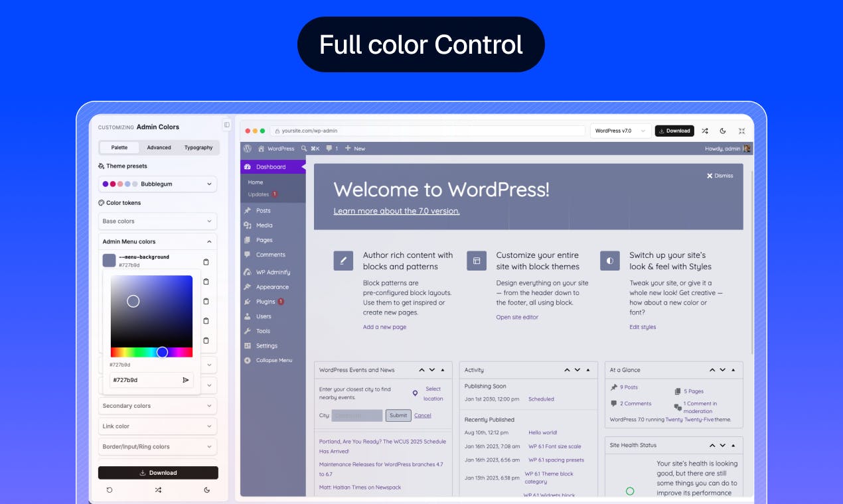The image size is (843, 504).
Task: Click the Submit button for city
Action: click(x=398, y=415)
